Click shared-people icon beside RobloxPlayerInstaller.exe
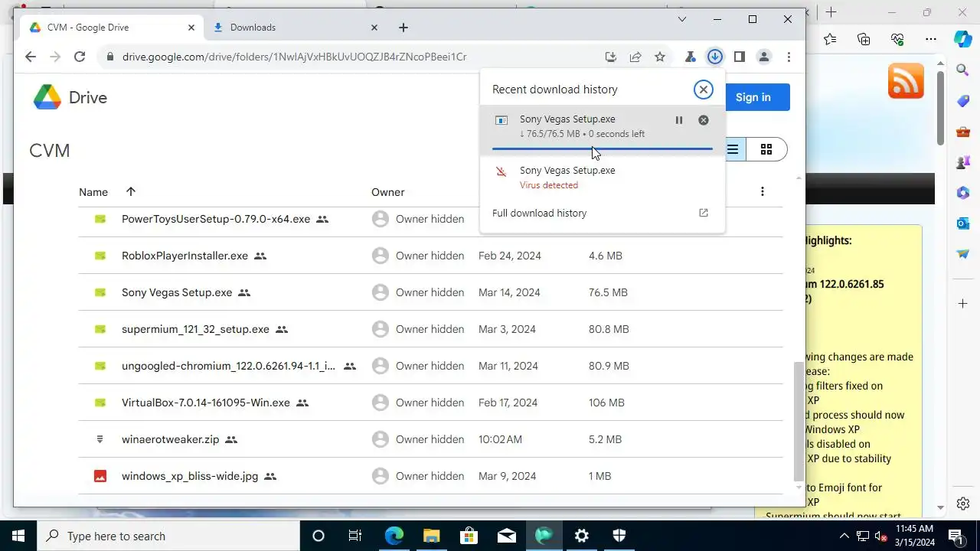Viewport: 980px width, 551px height. tap(260, 256)
